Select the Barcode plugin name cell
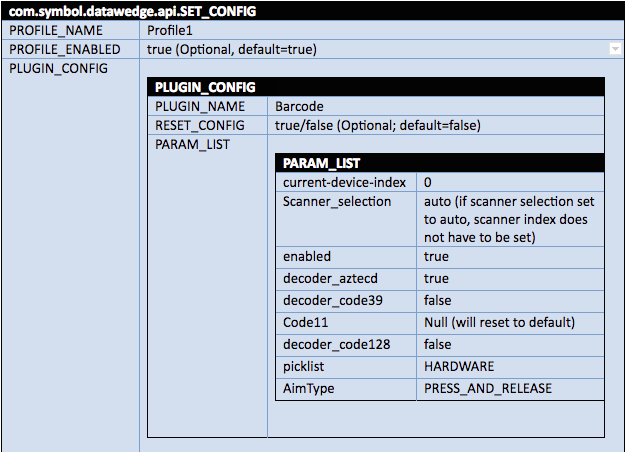Image resolution: width=626 pixels, height=452 pixels. click(436, 106)
